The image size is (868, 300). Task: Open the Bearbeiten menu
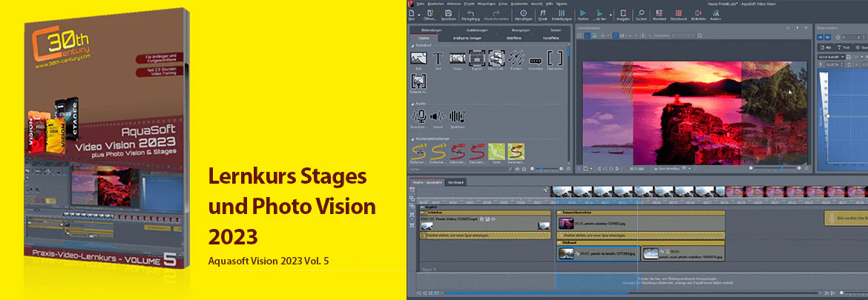click(435, 3)
